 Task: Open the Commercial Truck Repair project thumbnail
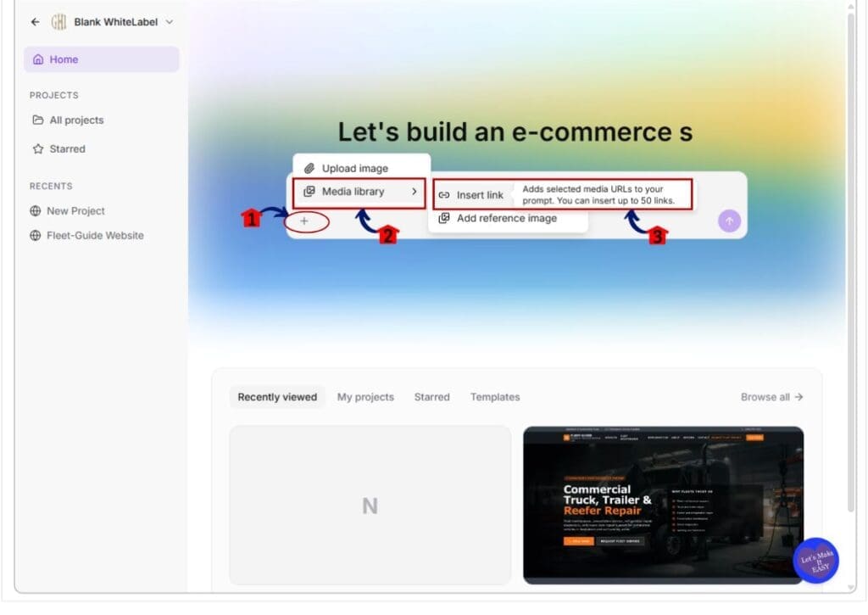(663, 506)
